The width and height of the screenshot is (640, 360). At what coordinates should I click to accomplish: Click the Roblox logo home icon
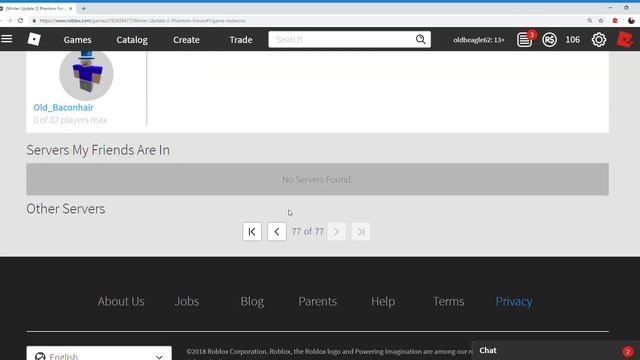[x=34, y=39]
